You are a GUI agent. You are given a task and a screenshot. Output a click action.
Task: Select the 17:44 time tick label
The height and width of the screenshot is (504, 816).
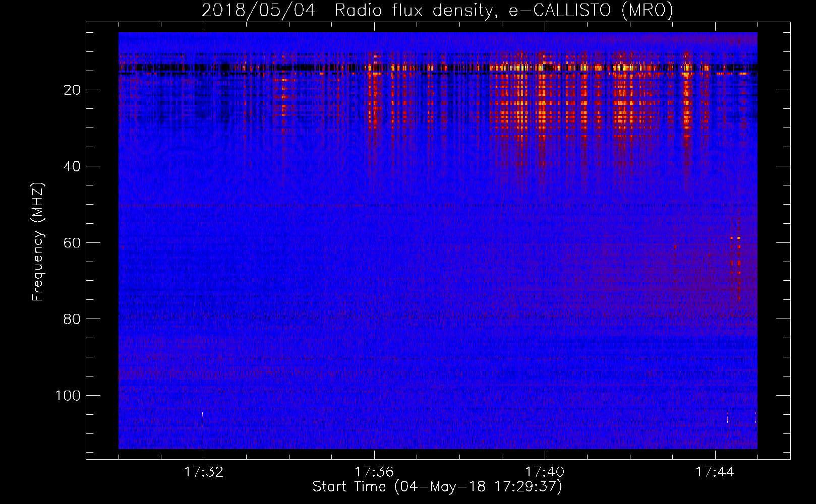click(x=715, y=472)
